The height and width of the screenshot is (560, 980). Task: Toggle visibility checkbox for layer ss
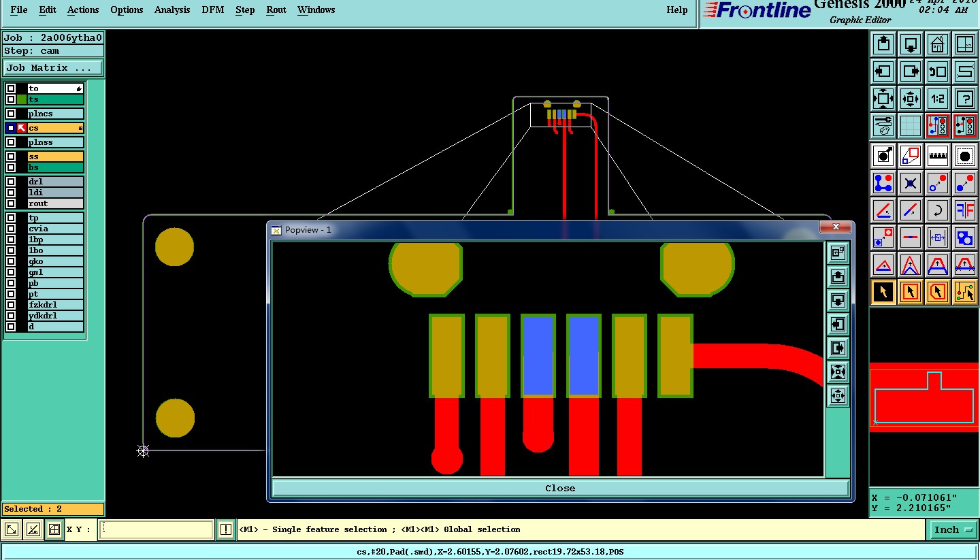11,157
